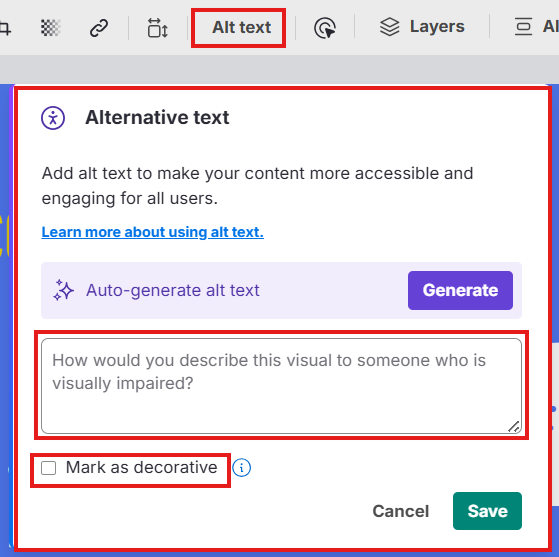559x557 pixels.
Task: Check the Mark as decorative checkbox
Action: coord(48,468)
